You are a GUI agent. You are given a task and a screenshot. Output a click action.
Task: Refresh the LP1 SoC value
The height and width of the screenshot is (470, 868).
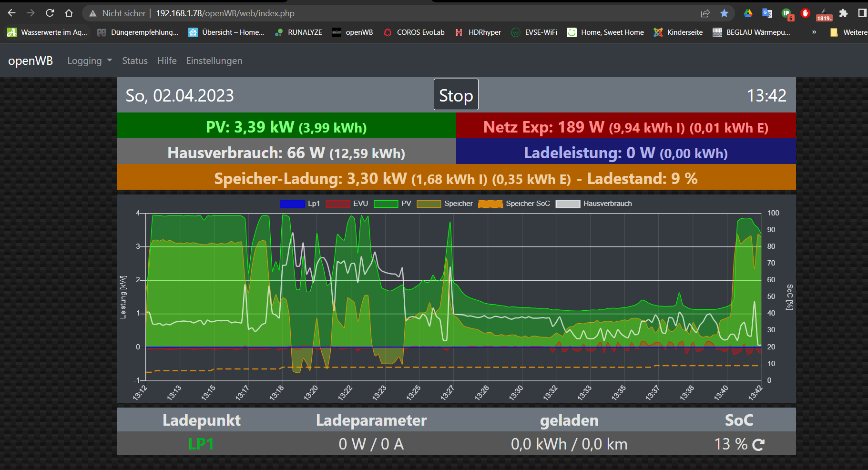(758, 445)
